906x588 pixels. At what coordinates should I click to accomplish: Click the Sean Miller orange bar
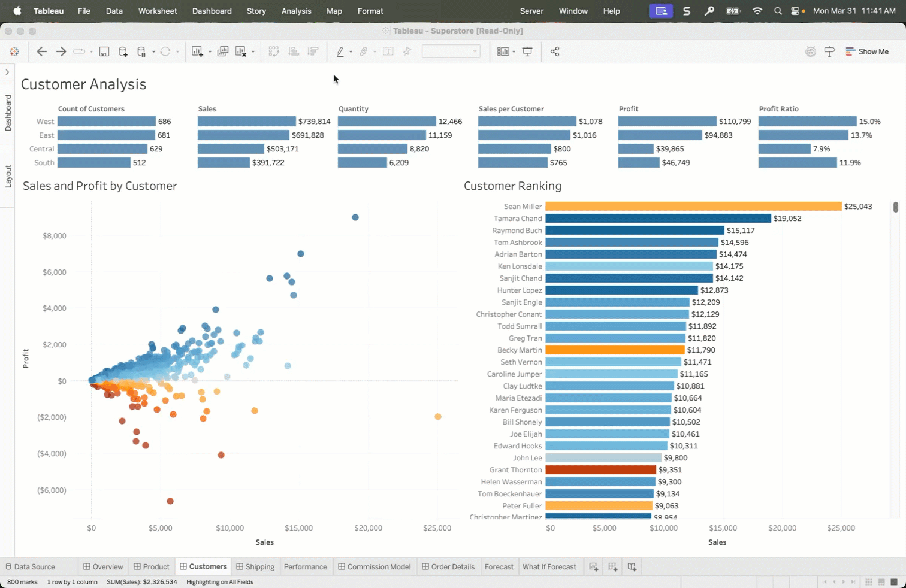click(693, 206)
